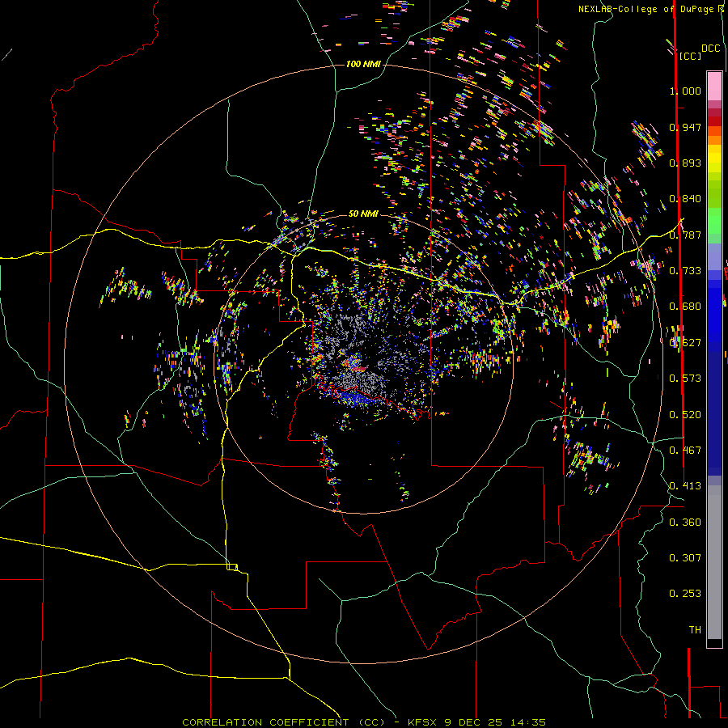Viewport: 728px width, 728px height.
Task: Click the 0.360 legend value
Action: (x=685, y=523)
